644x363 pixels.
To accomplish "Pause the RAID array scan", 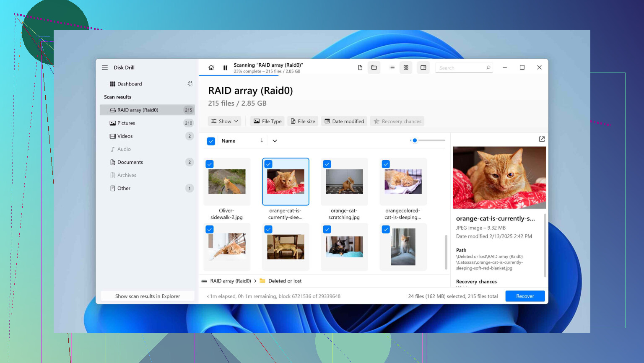I will click(225, 67).
